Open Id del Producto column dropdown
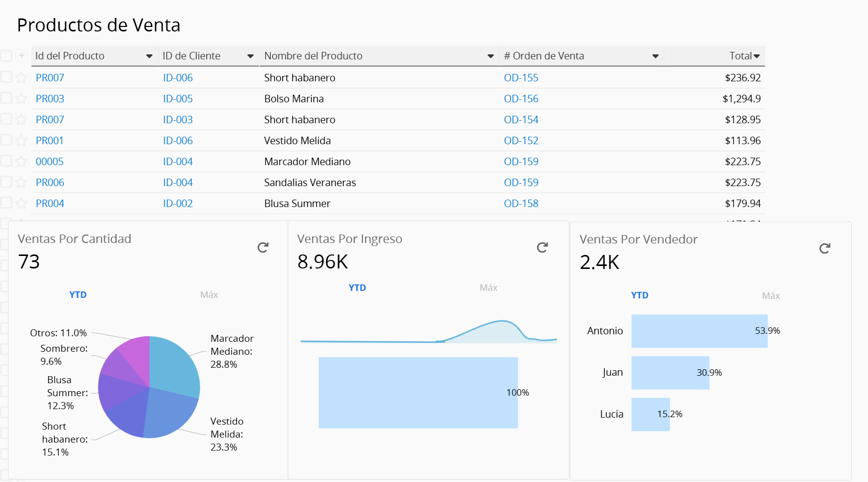868x482 pixels. (x=149, y=56)
